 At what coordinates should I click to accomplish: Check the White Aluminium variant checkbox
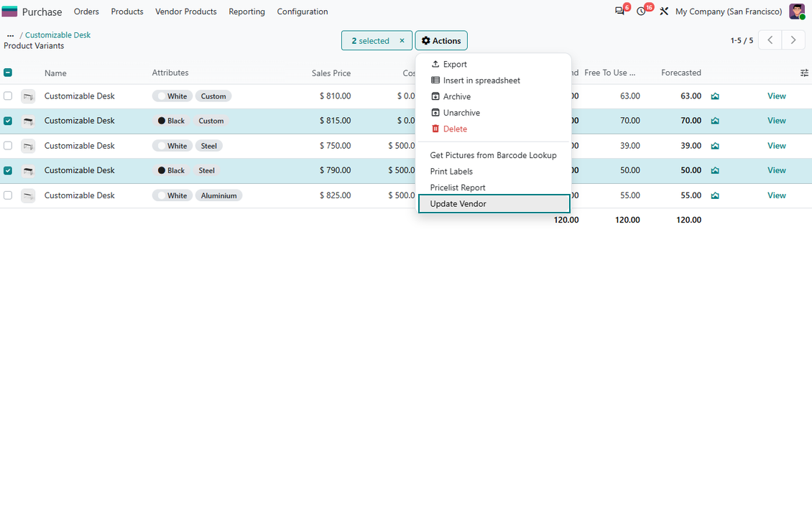pos(8,195)
